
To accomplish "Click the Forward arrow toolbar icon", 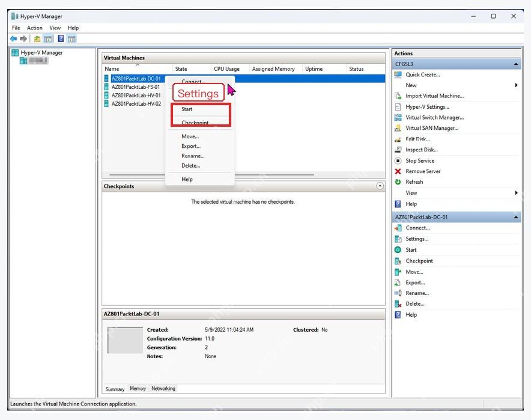I will coord(23,39).
